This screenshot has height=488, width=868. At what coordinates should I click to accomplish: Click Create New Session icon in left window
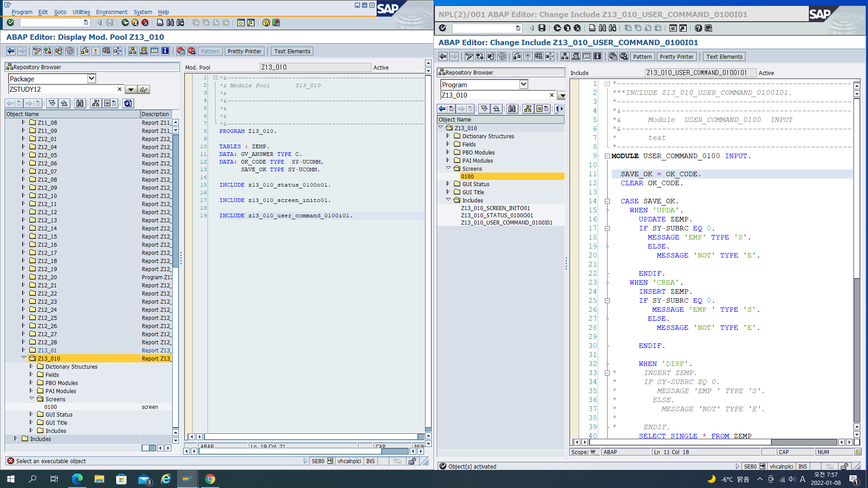[x=241, y=23]
